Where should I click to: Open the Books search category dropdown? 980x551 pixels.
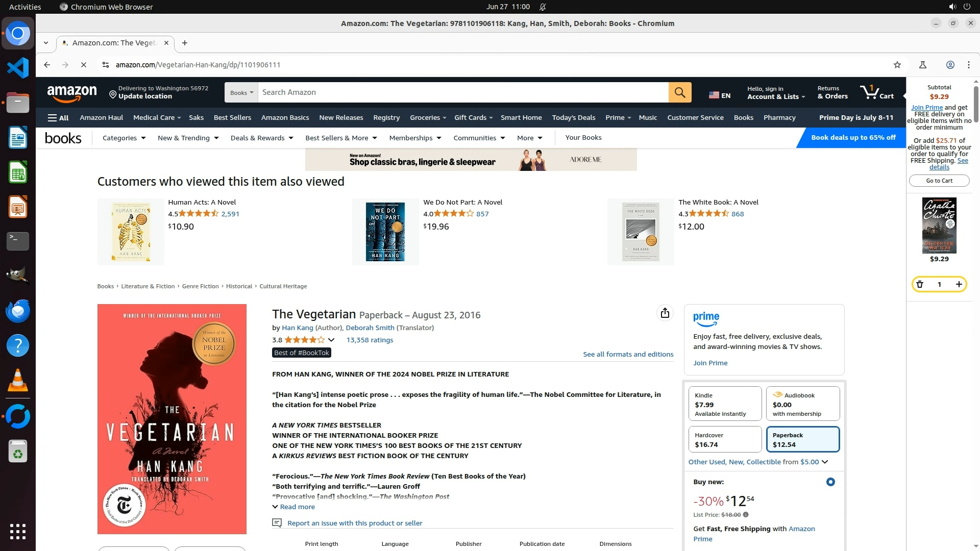point(241,93)
